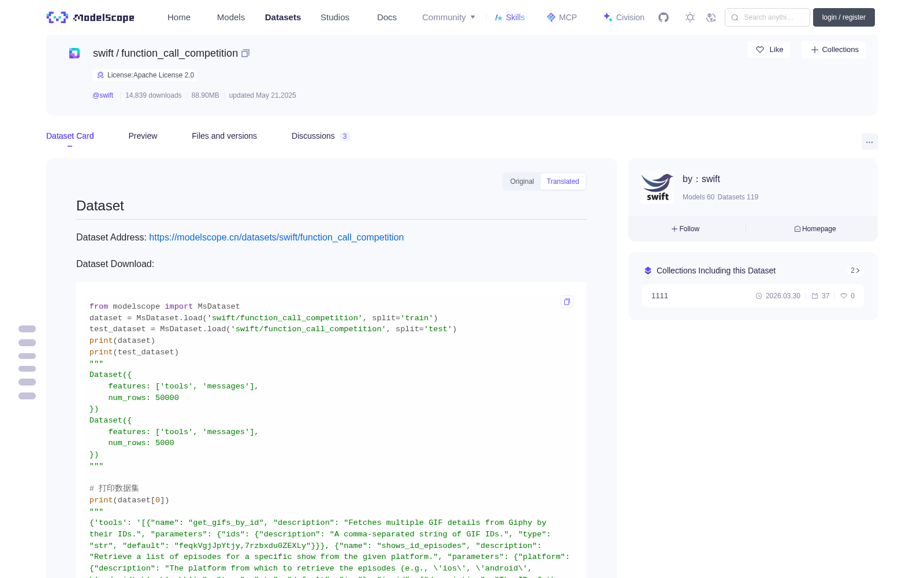Image resolution: width=924 pixels, height=578 pixels.
Task: Click the swift organization logo
Action: (x=657, y=187)
